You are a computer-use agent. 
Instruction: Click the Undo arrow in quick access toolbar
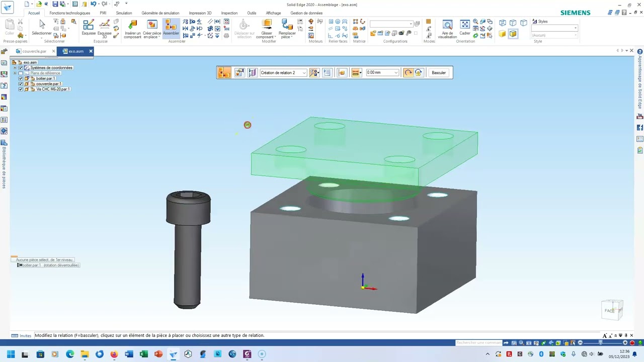pos(93,4)
